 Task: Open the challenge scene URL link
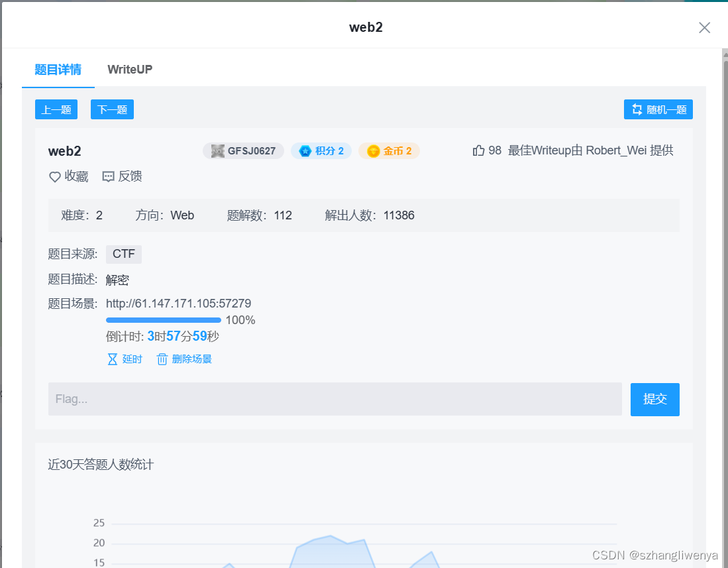coord(180,303)
